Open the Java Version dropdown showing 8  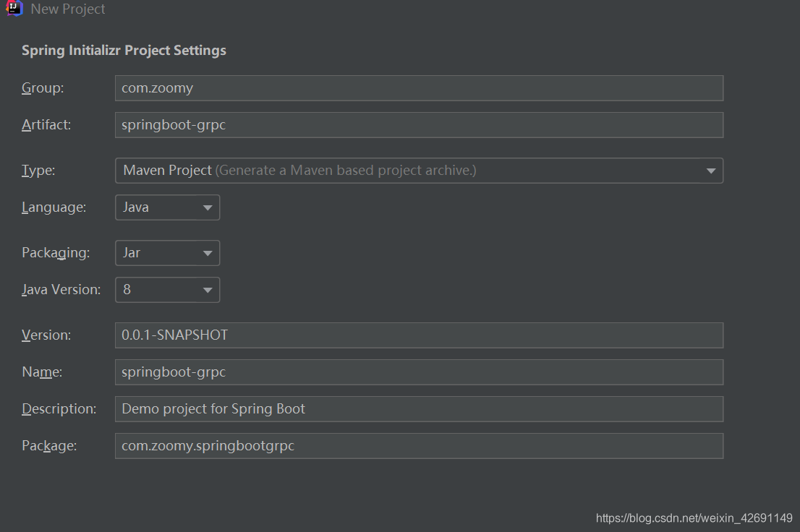167,290
